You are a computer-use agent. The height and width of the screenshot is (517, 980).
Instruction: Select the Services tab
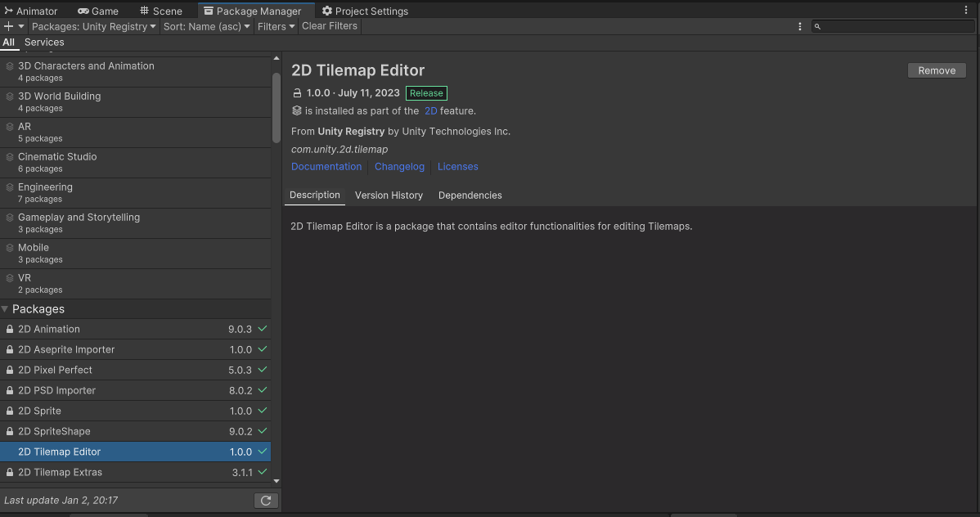pyautogui.click(x=44, y=42)
